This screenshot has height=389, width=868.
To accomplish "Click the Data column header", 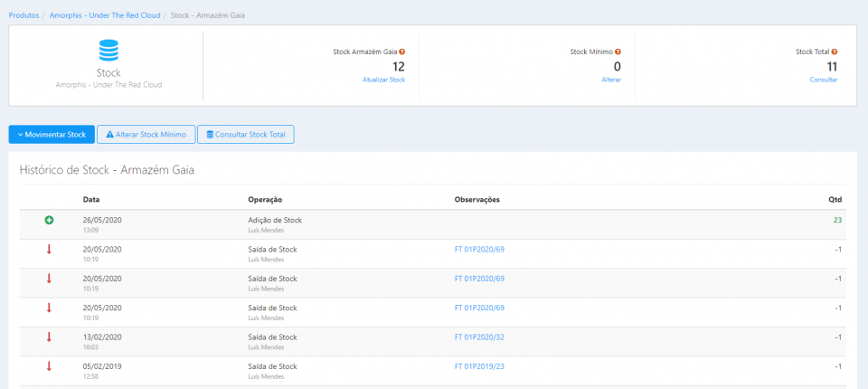I will click(x=90, y=199).
